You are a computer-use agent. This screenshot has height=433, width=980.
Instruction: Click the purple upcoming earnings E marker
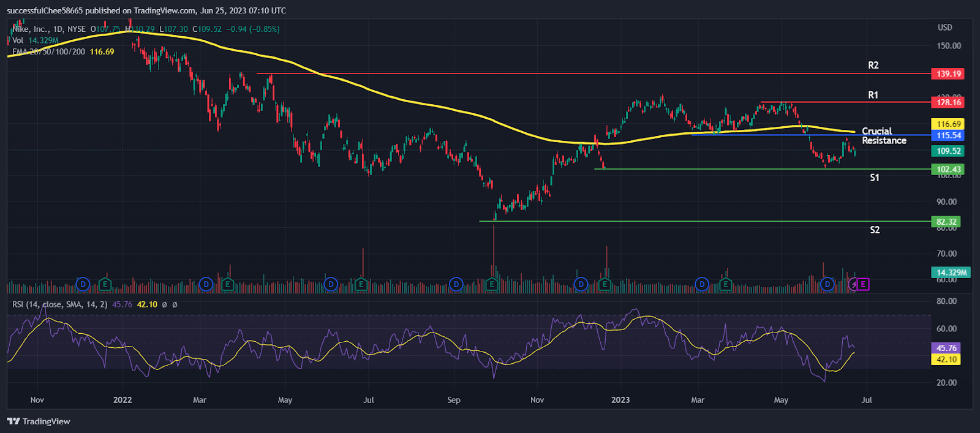point(864,284)
